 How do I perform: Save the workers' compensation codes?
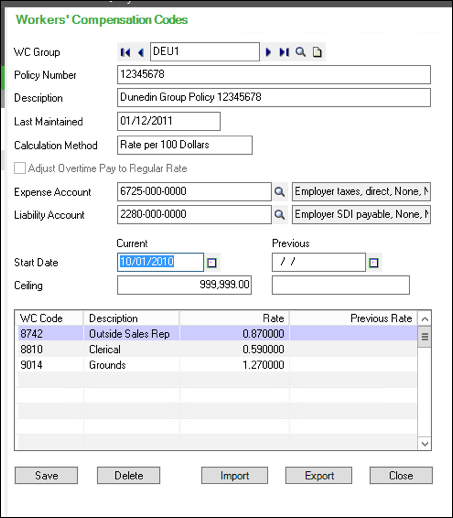[x=46, y=475]
